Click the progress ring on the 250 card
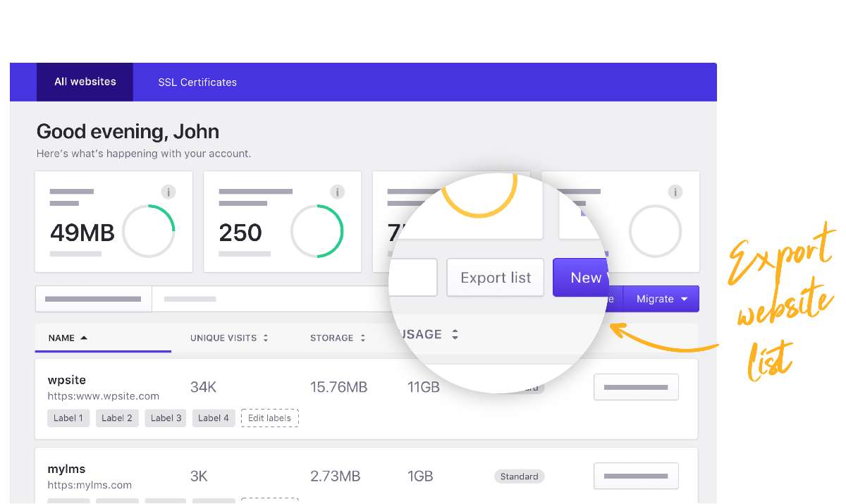Image resolution: width=846 pixels, height=504 pixels. coord(317,231)
